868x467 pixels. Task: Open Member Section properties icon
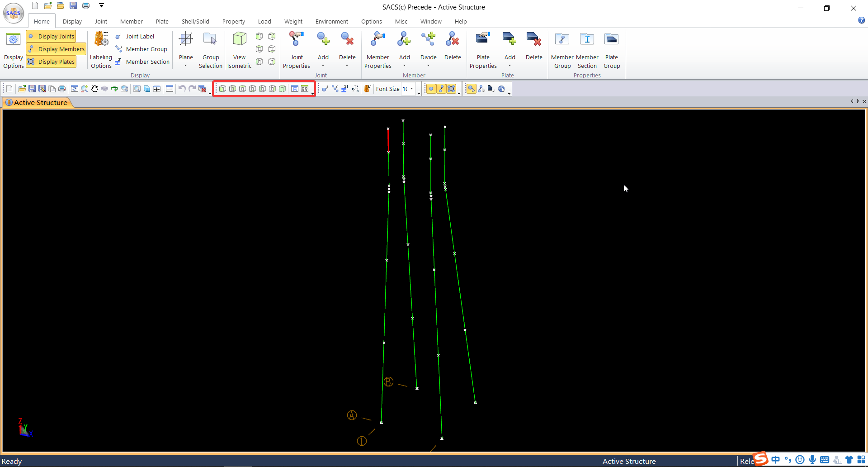tap(587, 50)
